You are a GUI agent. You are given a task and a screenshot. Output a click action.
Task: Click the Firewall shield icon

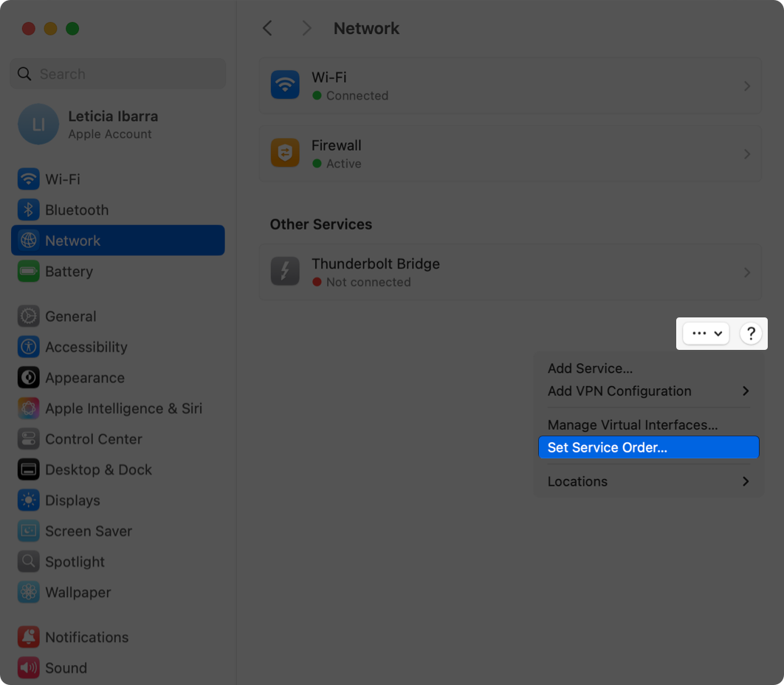click(x=285, y=154)
